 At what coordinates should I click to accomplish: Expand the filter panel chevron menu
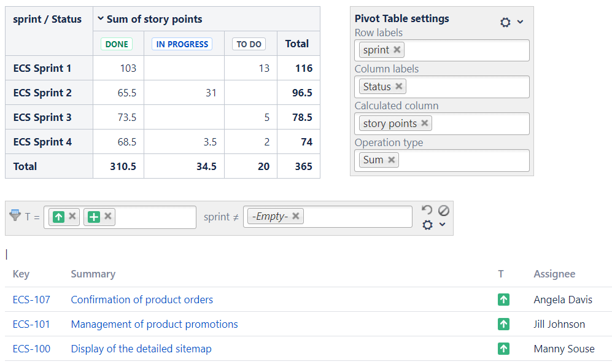pos(442,225)
